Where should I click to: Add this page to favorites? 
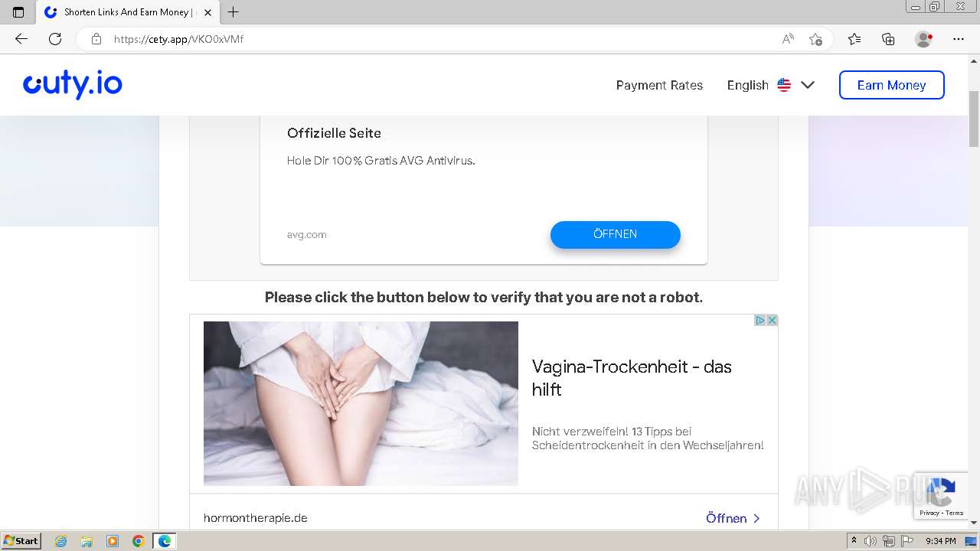point(815,39)
